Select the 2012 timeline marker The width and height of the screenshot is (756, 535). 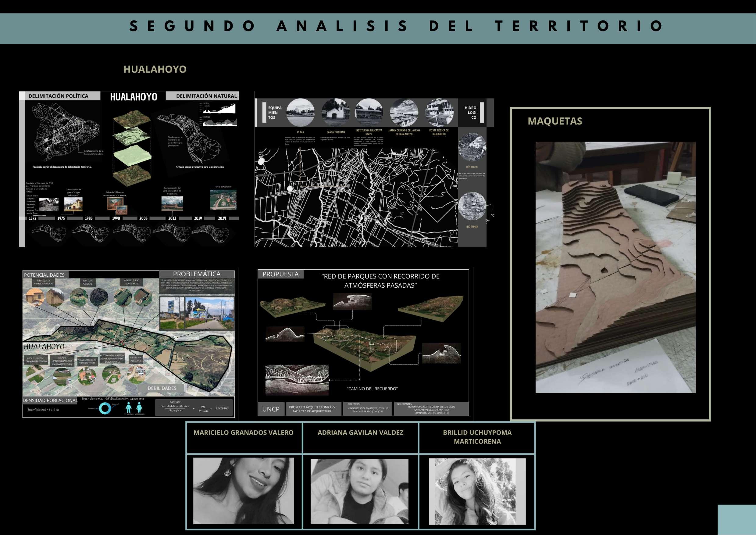(x=172, y=218)
